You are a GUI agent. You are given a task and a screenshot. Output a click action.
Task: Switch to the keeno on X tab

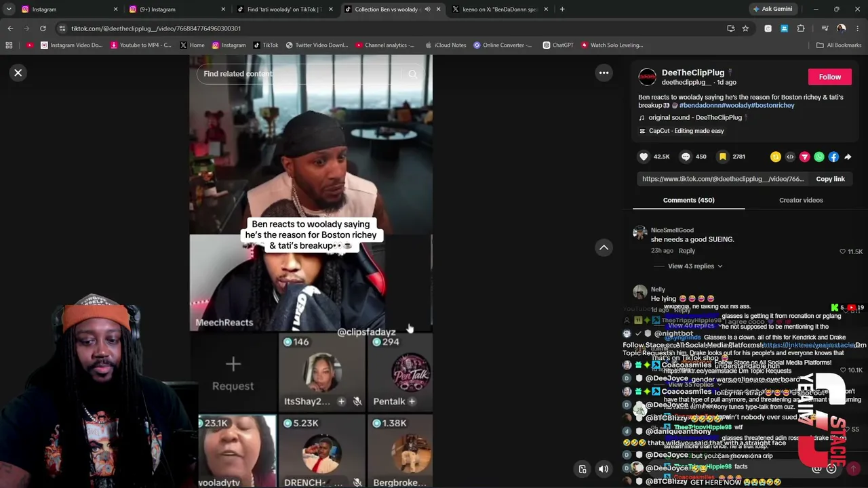500,9
